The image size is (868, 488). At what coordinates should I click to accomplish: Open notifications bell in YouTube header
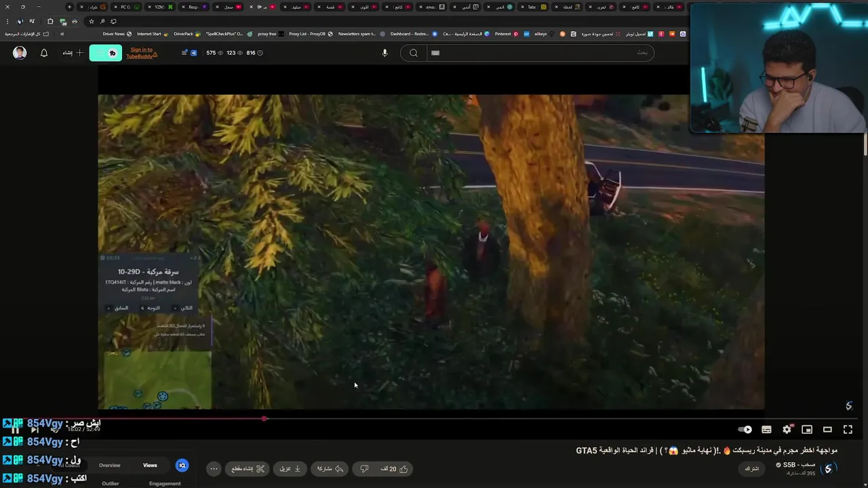[44, 53]
